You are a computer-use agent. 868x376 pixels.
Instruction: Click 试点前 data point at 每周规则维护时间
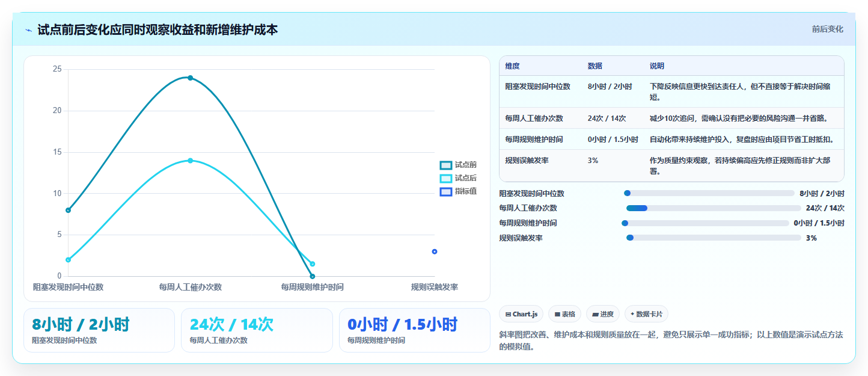coord(313,276)
